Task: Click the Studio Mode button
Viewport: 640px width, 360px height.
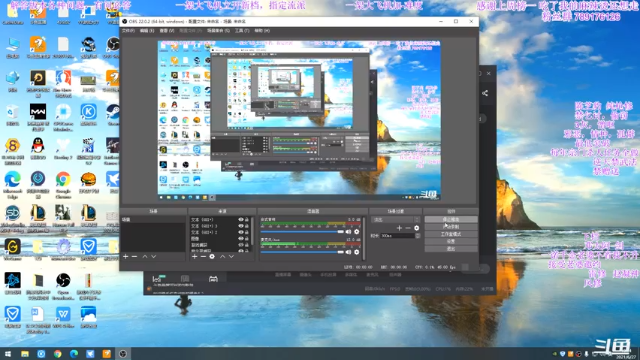Action: coord(451,234)
